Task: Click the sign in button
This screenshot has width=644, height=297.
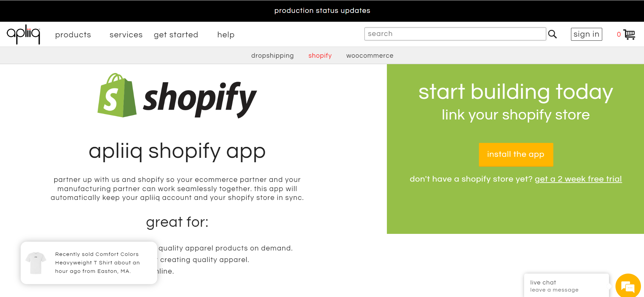Action: (x=586, y=34)
